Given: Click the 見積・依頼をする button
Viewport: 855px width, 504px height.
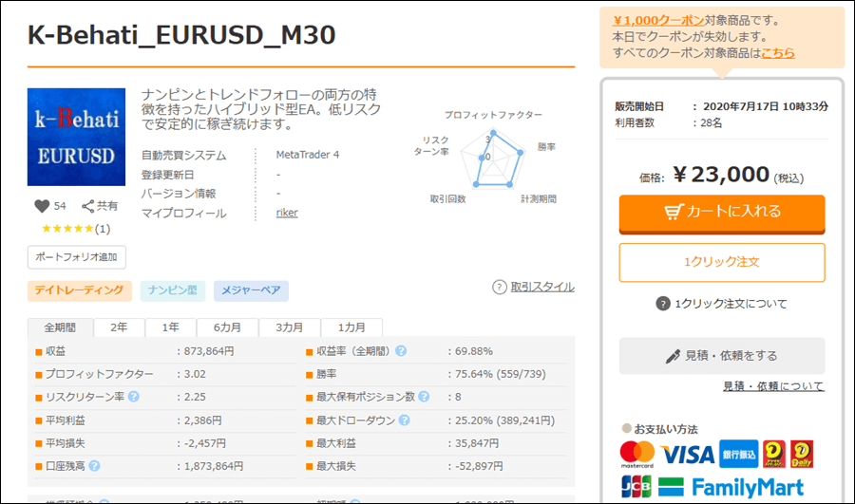Looking at the screenshot, I should [721, 355].
